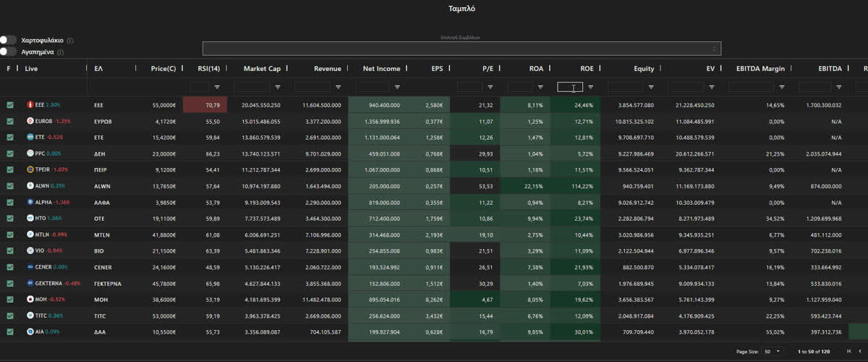This screenshot has width=868, height=362.
Task: Click the PPC company logo icon
Action: point(30,153)
